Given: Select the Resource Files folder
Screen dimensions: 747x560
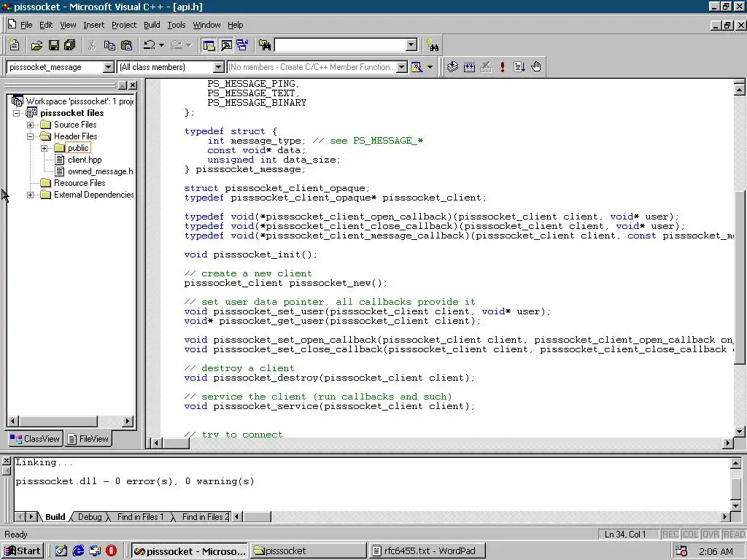Looking at the screenshot, I should click(x=79, y=183).
